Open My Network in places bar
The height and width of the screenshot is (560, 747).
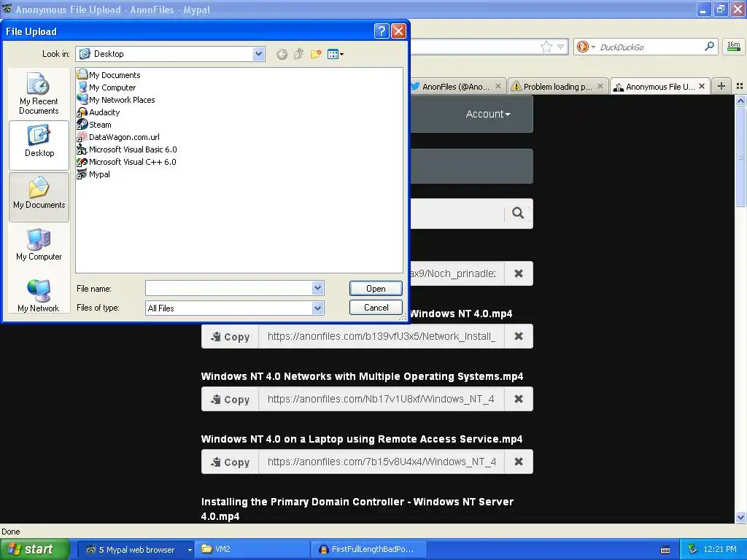pos(39,295)
